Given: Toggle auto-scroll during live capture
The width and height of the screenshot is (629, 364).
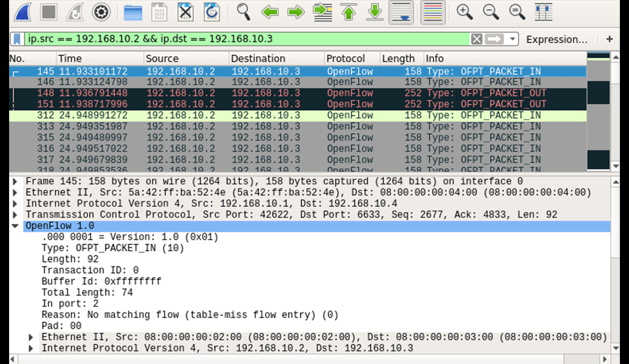Looking at the screenshot, I should pyautogui.click(x=401, y=12).
